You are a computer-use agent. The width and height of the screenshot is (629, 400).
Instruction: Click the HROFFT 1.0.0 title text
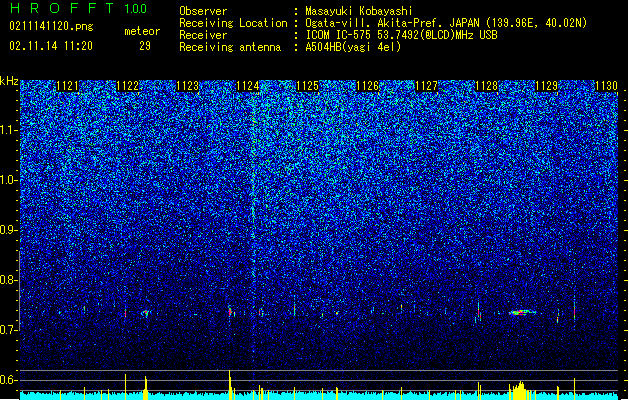(78, 8)
